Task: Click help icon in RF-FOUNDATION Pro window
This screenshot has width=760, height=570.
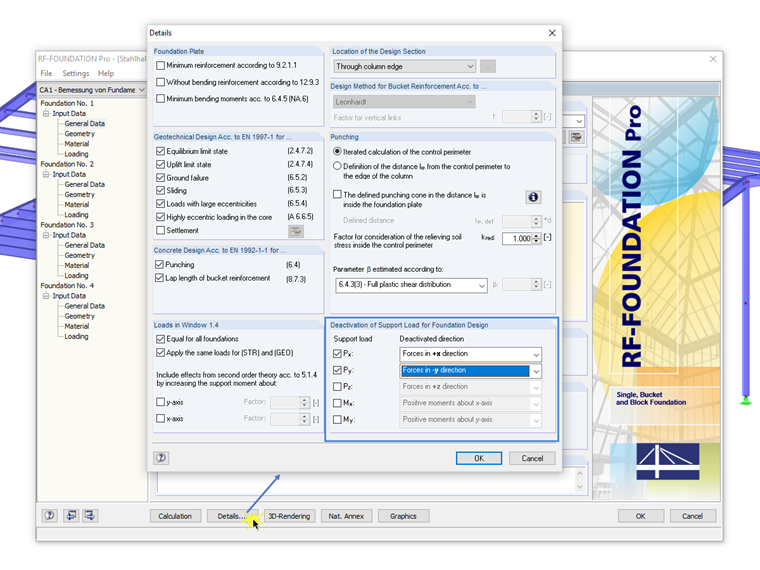Action: point(49,515)
